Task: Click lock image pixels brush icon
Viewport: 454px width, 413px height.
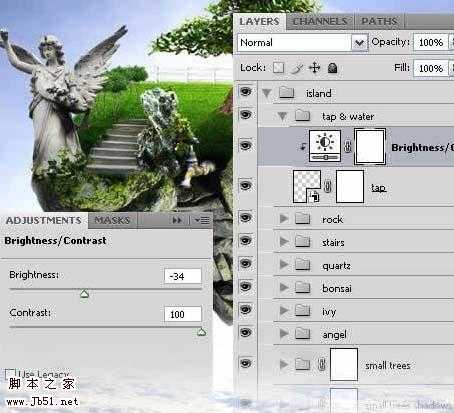Action: [x=297, y=68]
